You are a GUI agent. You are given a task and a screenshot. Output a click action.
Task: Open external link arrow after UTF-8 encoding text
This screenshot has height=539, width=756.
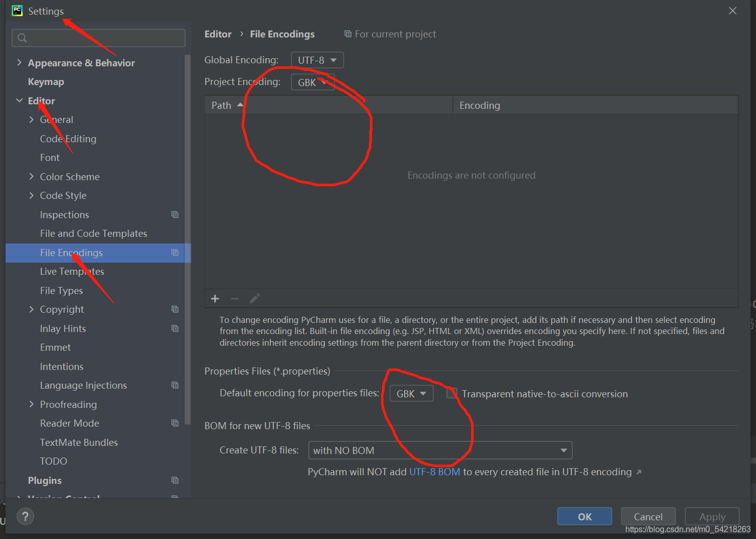639,472
